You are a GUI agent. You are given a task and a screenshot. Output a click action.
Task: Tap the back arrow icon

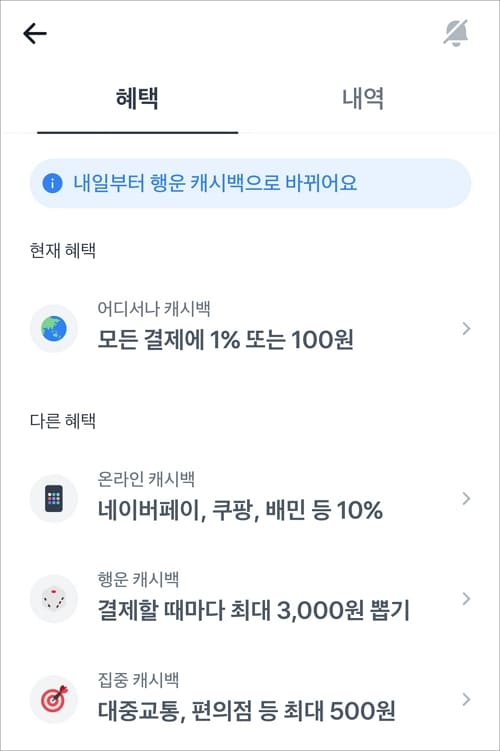pyautogui.click(x=35, y=34)
